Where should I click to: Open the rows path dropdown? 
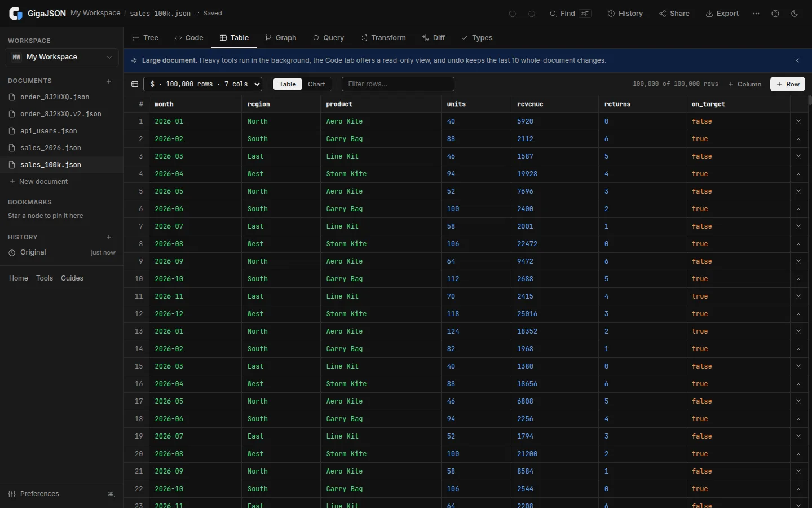pyautogui.click(x=203, y=84)
